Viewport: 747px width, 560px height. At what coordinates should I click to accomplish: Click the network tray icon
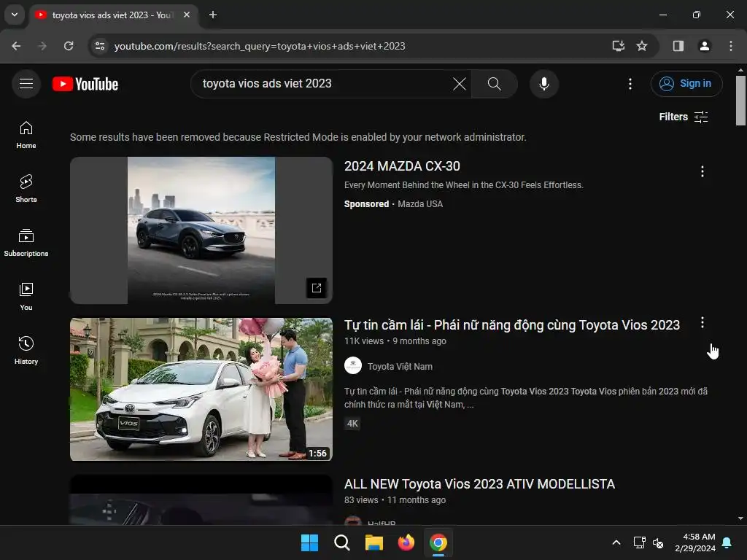pos(639,542)
